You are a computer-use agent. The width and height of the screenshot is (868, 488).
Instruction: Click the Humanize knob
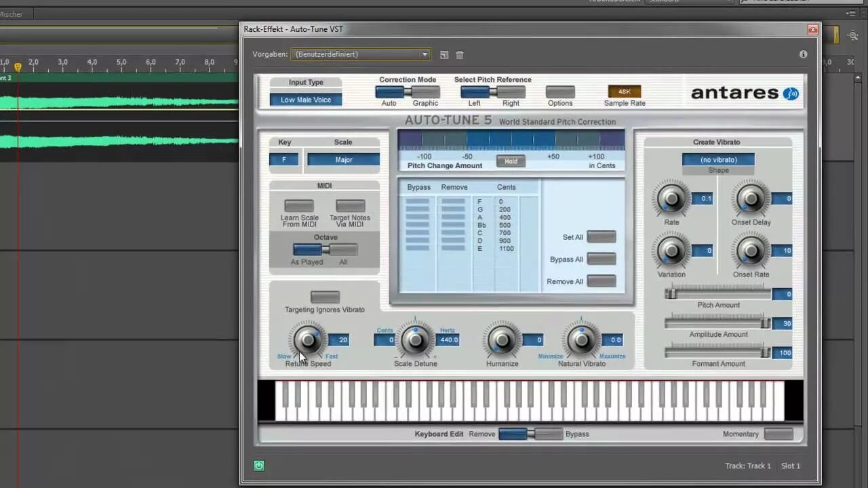(502, 340)
